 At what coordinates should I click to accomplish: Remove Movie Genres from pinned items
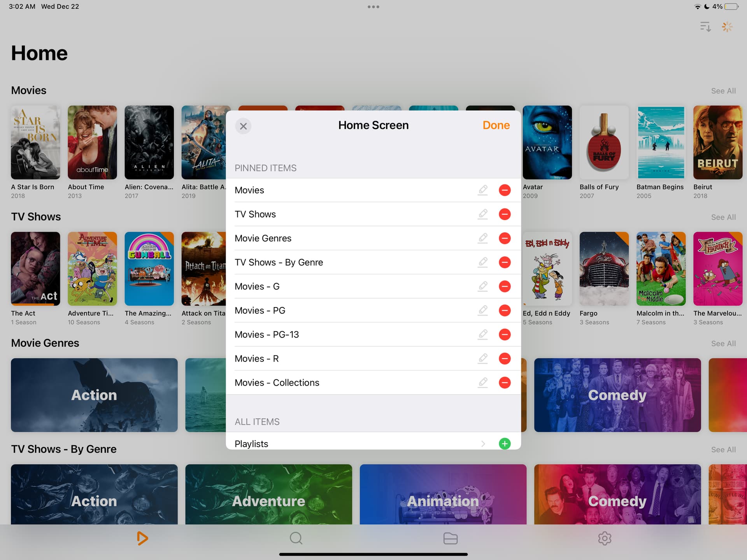coord(505,238)
